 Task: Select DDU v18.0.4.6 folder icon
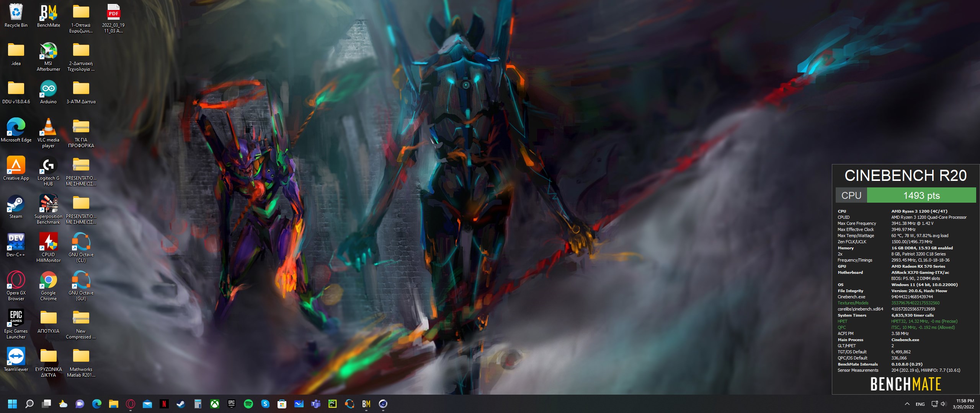(x=16, y=92)
